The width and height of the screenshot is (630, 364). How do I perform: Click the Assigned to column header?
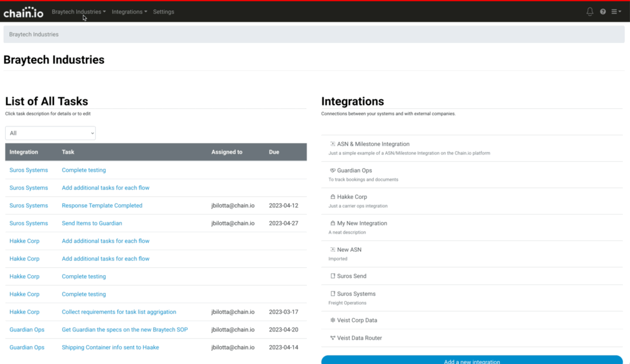point(227,152)
